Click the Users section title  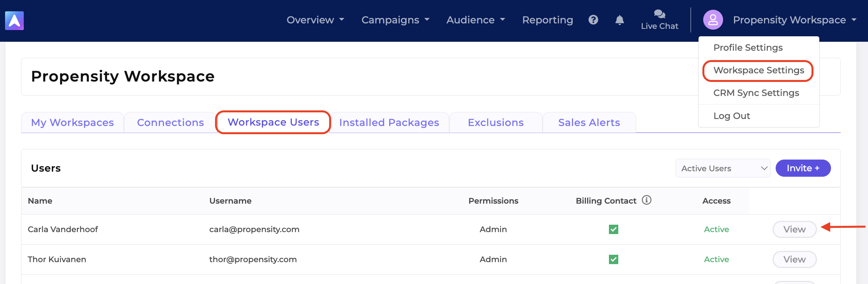point(46,168)
